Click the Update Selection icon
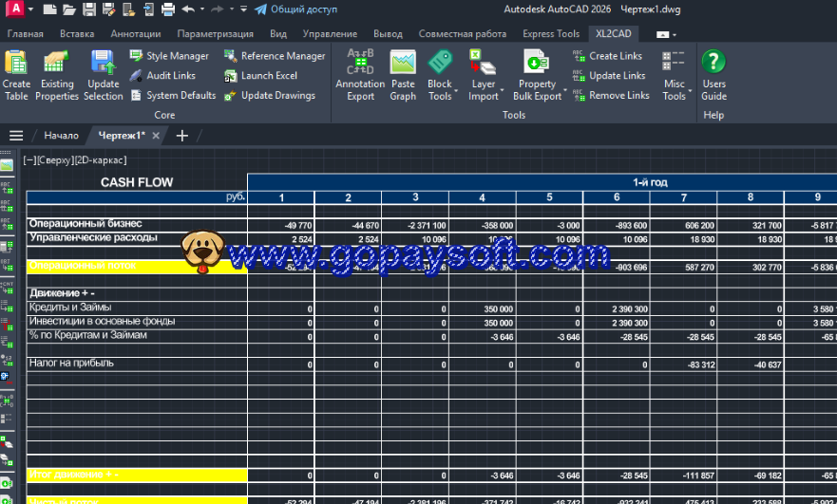The width and height of the screenshot is (837, 504). [x=103, y=74]
